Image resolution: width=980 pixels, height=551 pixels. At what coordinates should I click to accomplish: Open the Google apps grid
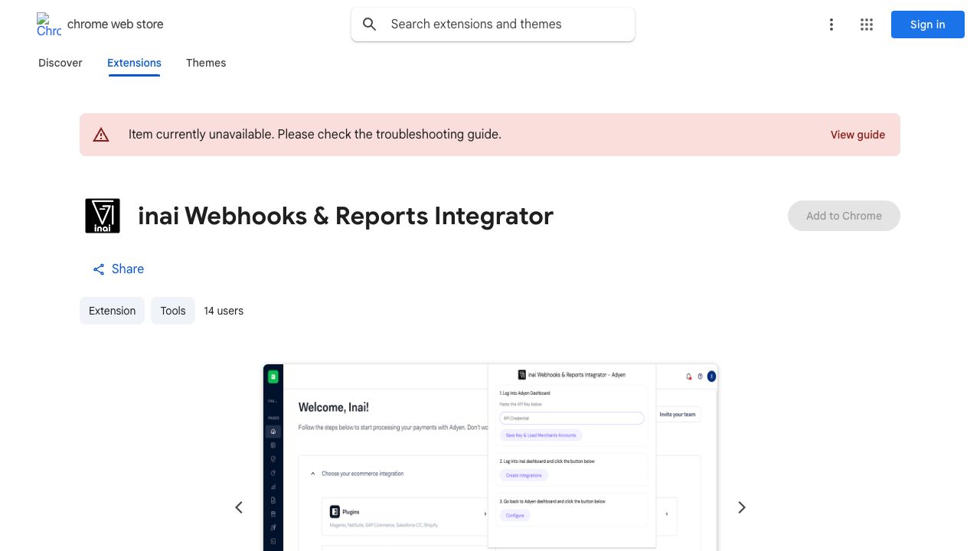[x=866, y=24]
